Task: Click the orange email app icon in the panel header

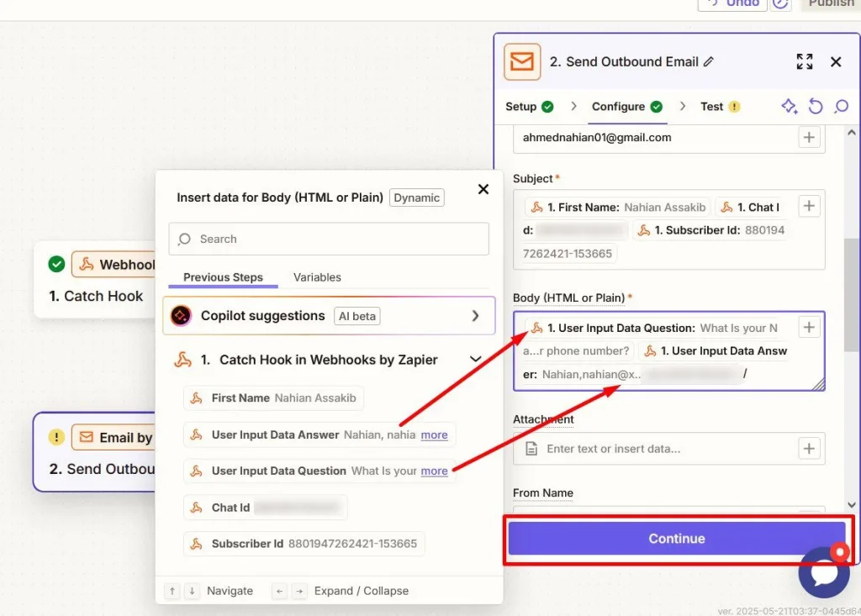Action: coord(521,61)
